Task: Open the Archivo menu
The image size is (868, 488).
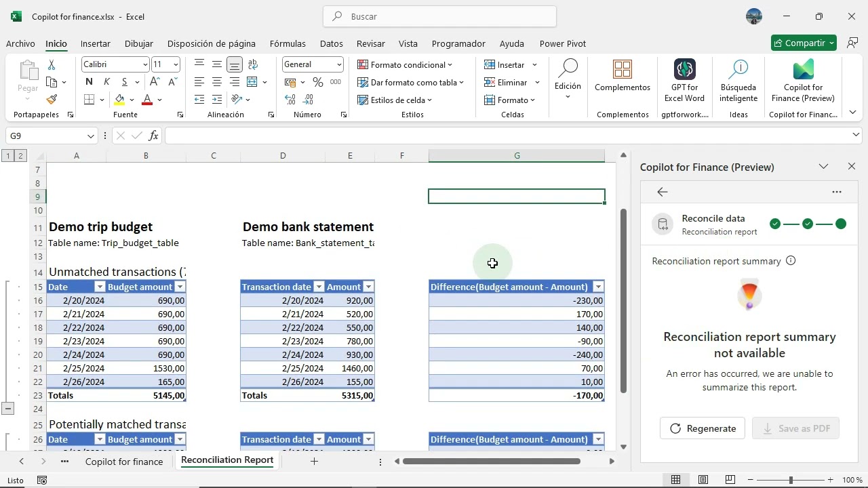Action: (x=20, y=43)
